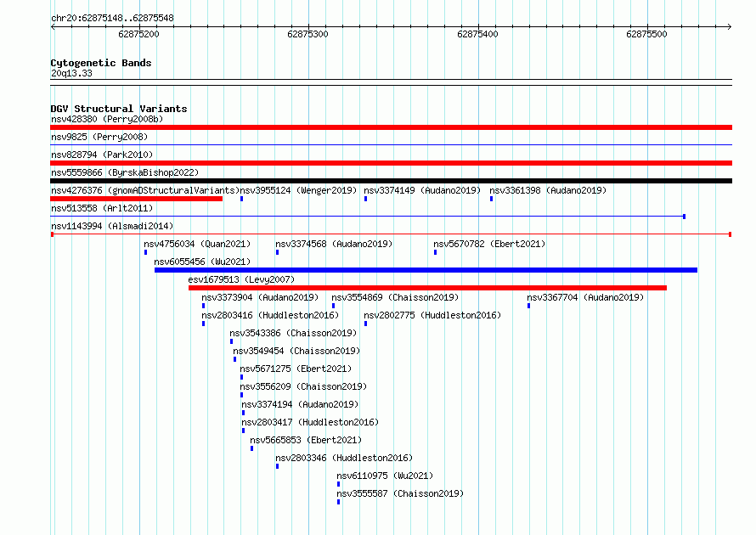Select nsv6110975 (Wu2021) label
756x535 pixels.
pos(386,476)
